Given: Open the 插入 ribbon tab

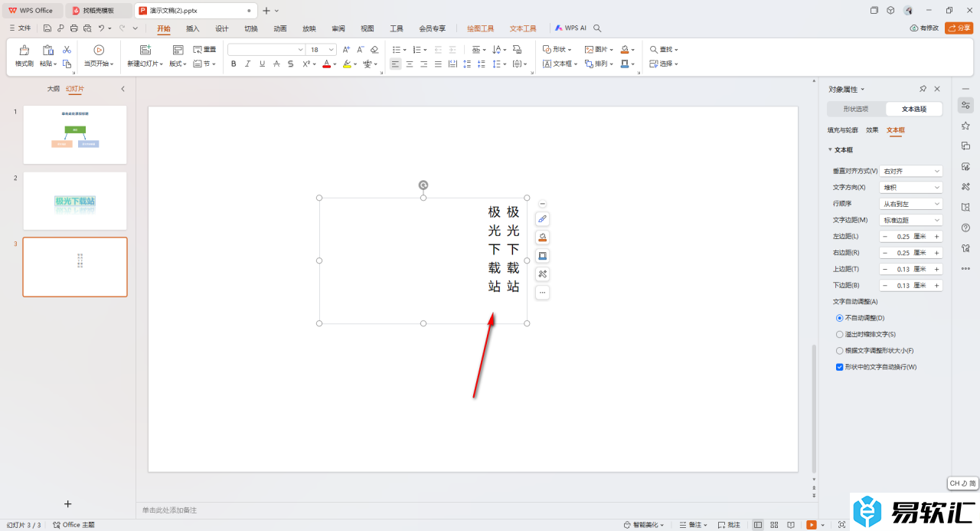Looking at the screenshot, I should click(x=193, y=28).
